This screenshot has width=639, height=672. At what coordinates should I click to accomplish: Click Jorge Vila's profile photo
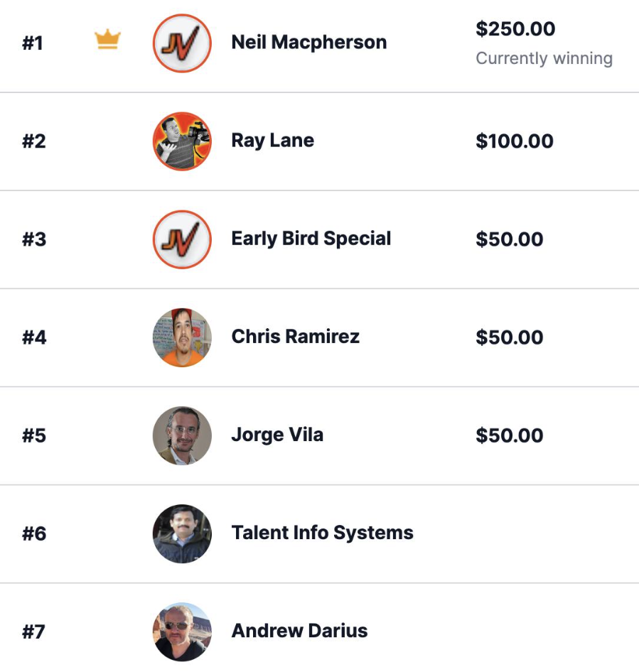point(182,435)
